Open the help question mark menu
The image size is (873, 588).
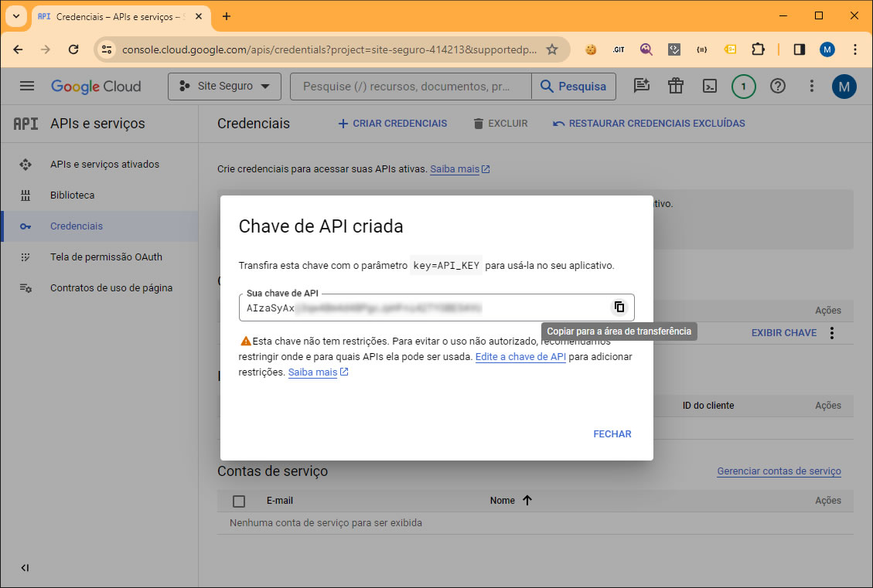[x=777, y=86]
